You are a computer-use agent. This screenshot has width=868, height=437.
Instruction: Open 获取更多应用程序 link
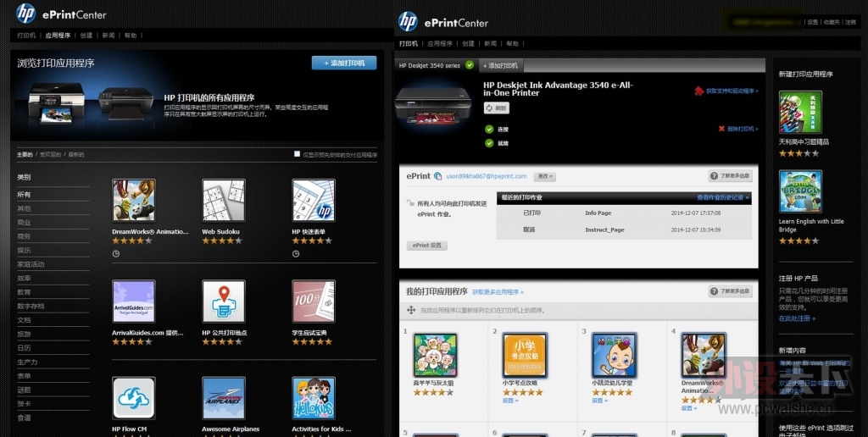498,292
